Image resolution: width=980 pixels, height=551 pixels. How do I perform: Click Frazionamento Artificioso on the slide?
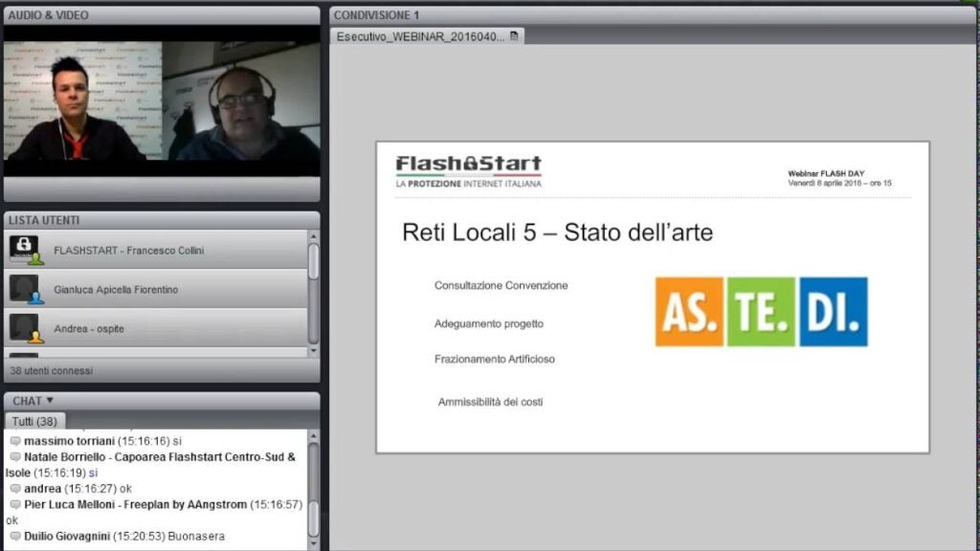coord(495,360)
